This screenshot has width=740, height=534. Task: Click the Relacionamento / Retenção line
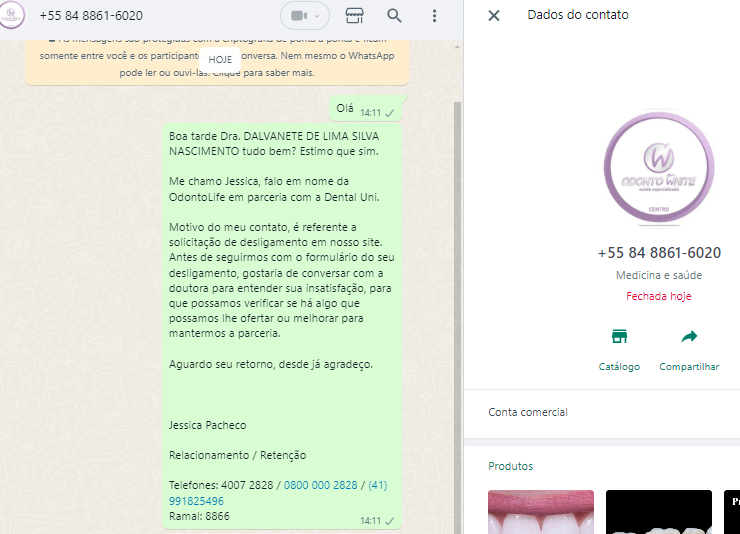click(237, 455)
